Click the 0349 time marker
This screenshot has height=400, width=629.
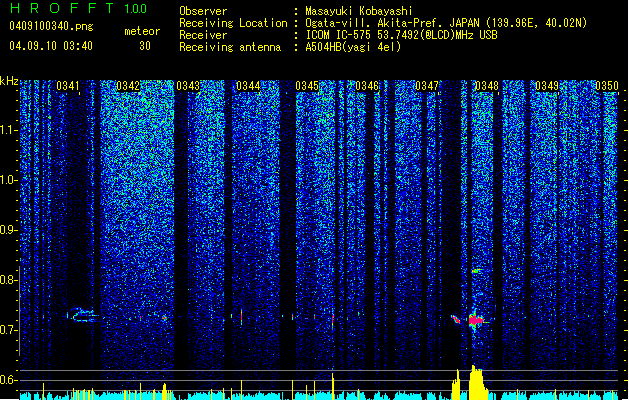pyautogui.click(x=547, y=86)
